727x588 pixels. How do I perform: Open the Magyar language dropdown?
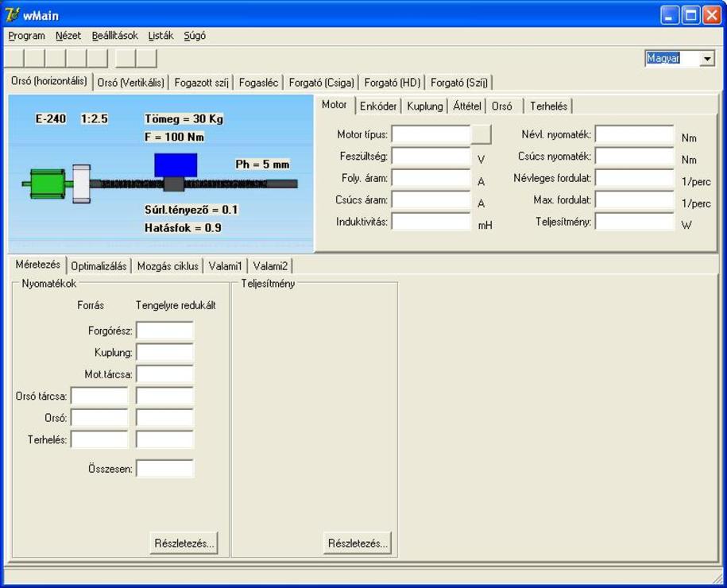coord(707,59)
